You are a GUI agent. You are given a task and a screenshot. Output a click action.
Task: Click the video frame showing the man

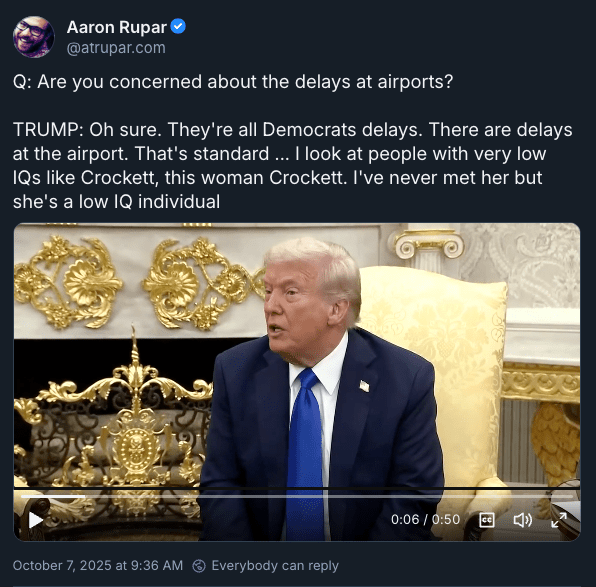[319, 380]
